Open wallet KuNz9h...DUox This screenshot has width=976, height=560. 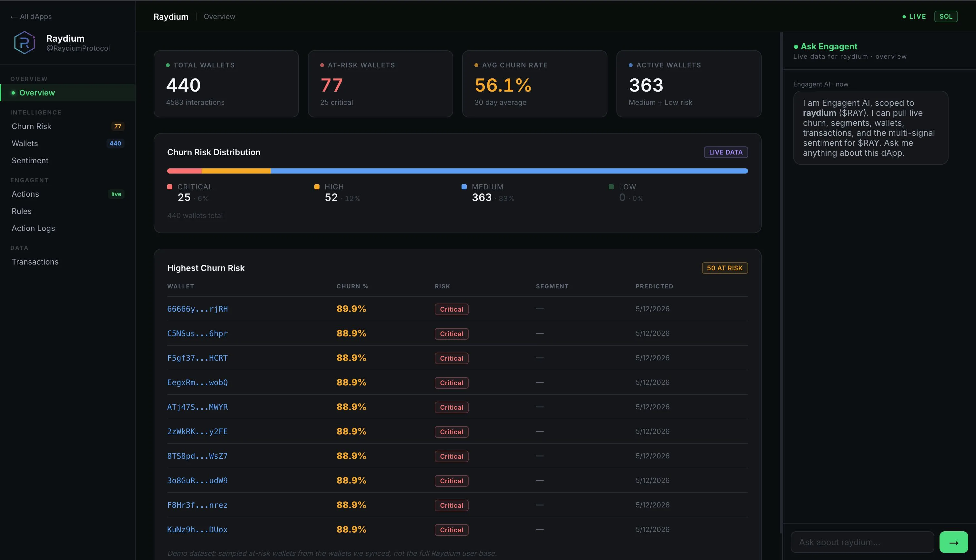pyautogui.click(x=197, y=530)
